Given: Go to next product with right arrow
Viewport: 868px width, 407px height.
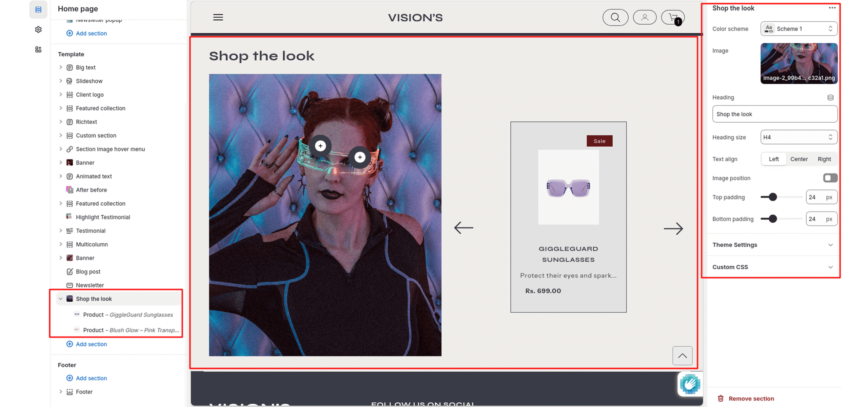Looking at the screenshot, I should [673, 228].
